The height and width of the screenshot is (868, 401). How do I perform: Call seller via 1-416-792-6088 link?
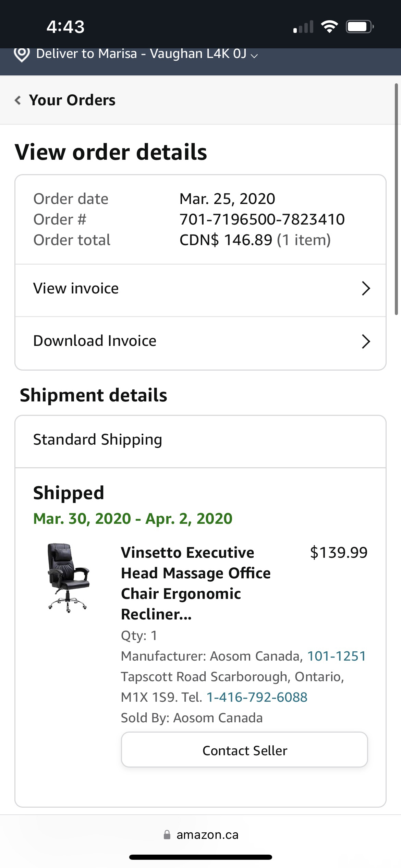(257, 697)
